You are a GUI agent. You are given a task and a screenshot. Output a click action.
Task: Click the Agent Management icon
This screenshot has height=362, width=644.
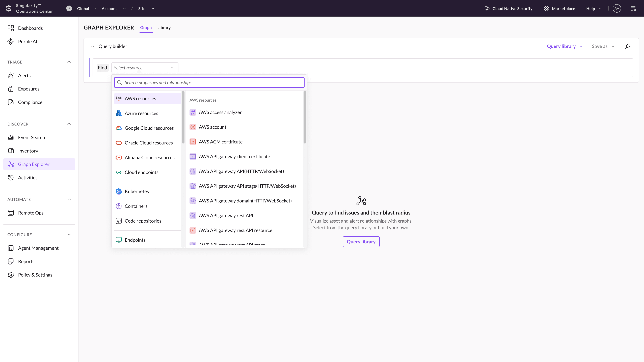11,248
